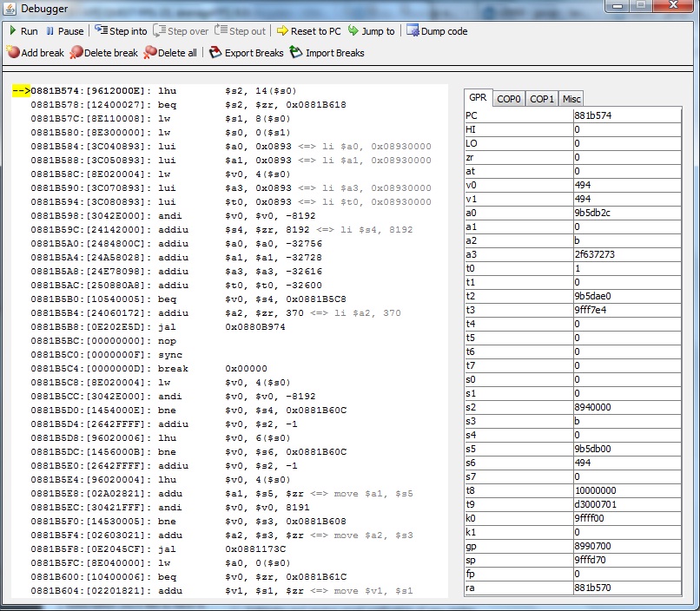Viewport: 700px width, 611px height.
Task: Click the ra register value cell
Action: pos(626,588)
